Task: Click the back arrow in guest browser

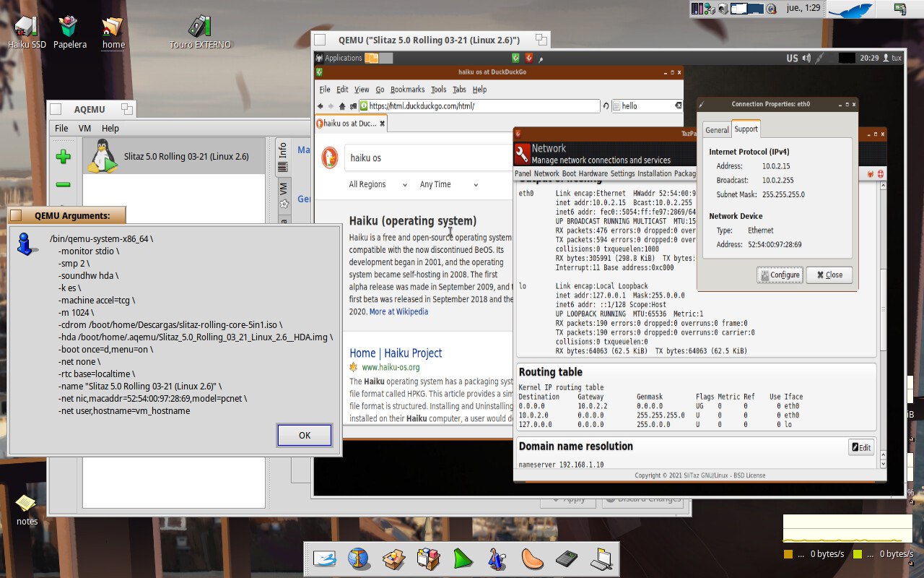Action: 321,106
